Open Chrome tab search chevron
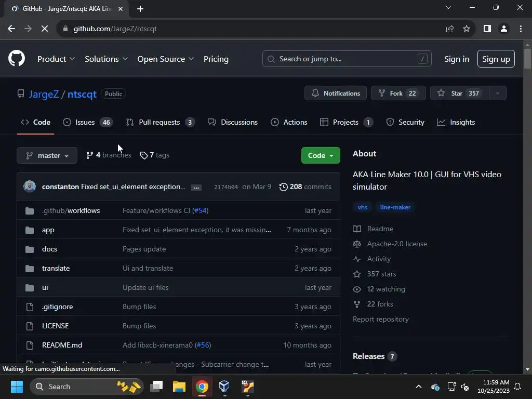This screenshot has height=399, width=532. tap(448, 7)
